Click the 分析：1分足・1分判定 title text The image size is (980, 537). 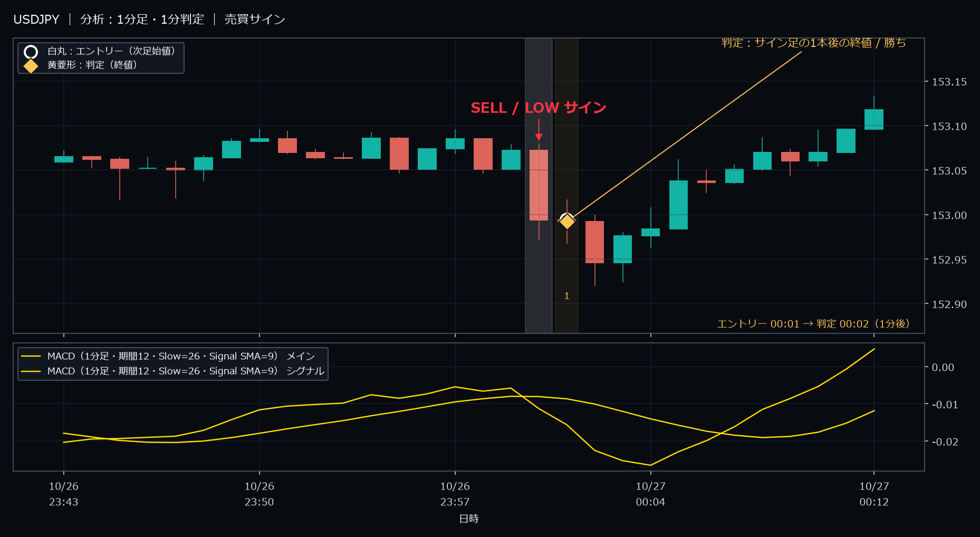142,20
